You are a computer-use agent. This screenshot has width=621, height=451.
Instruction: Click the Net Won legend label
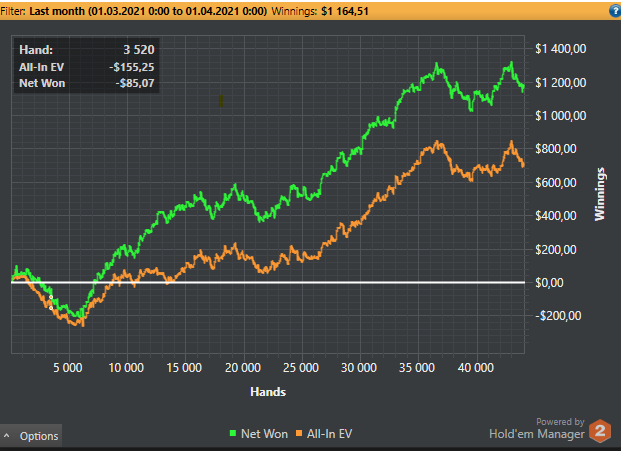264,434
